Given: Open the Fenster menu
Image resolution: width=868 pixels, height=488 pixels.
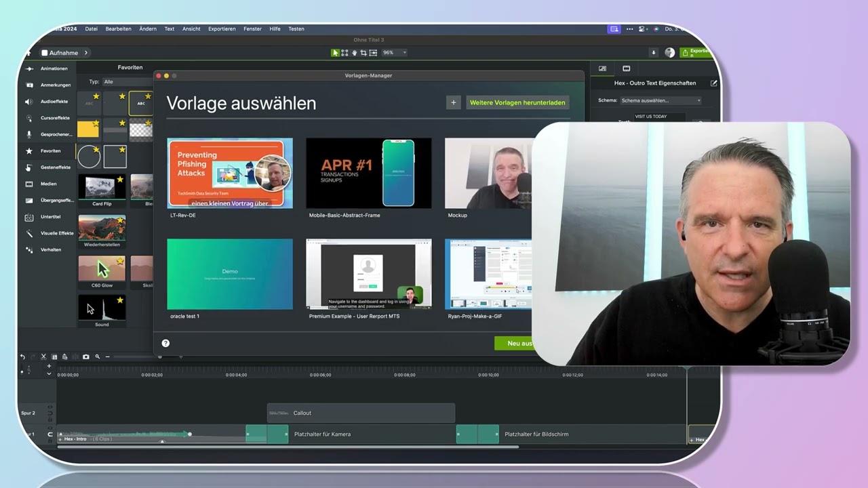Looking at the screenshot, I should 252,29.
